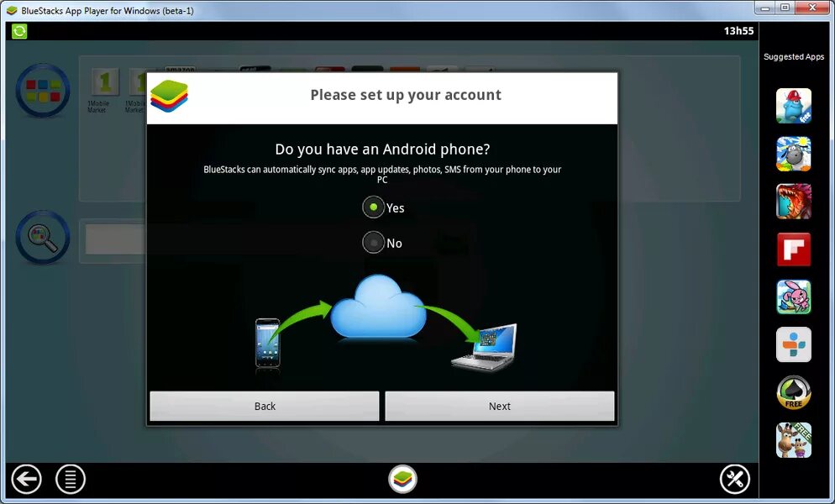Click the Back button

tap(264, 406)
